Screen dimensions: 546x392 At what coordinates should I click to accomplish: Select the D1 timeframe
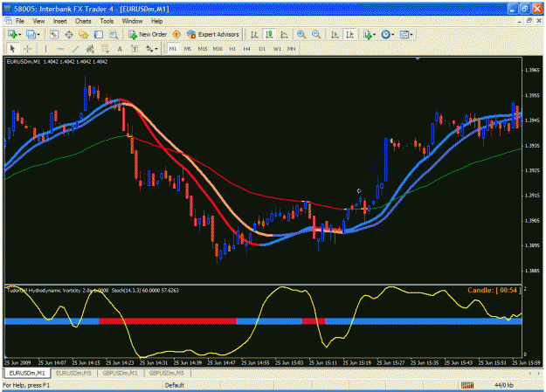click(x=262, y=49)
